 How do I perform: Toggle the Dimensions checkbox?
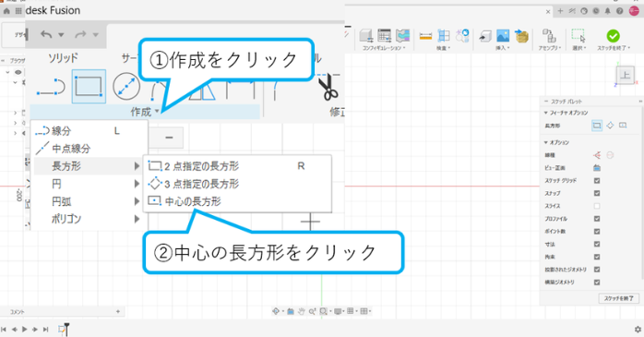[x=597, y=244]
